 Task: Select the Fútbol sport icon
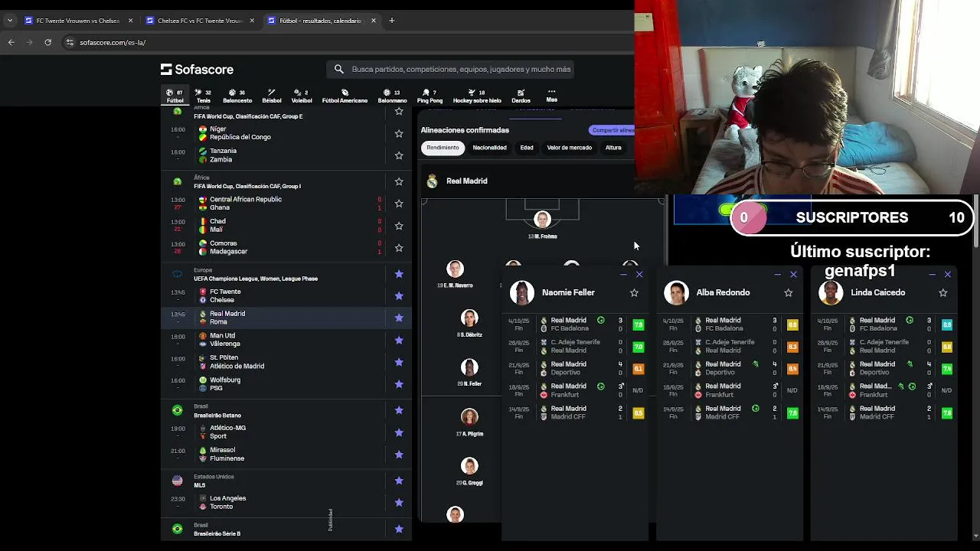click(x=175, y=96)
